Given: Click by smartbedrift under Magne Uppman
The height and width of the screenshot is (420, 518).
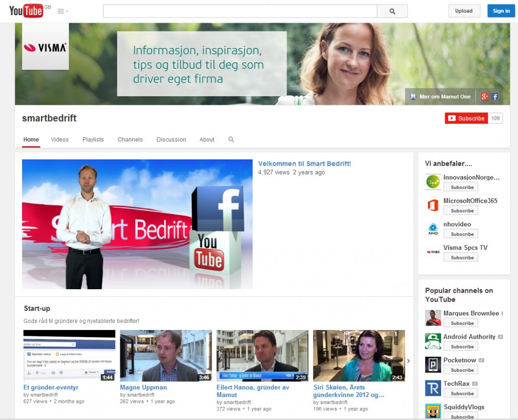Looking at the screenshot, I should click(137, 394).
